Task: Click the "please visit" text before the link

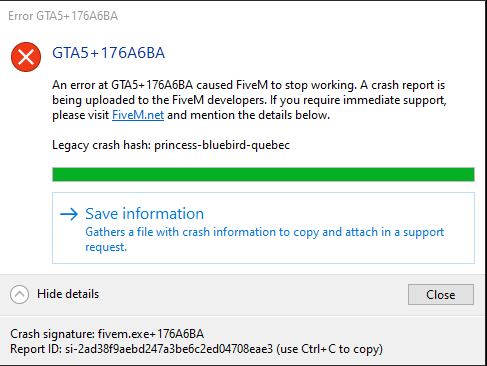Action: click(x=81, y=115)
